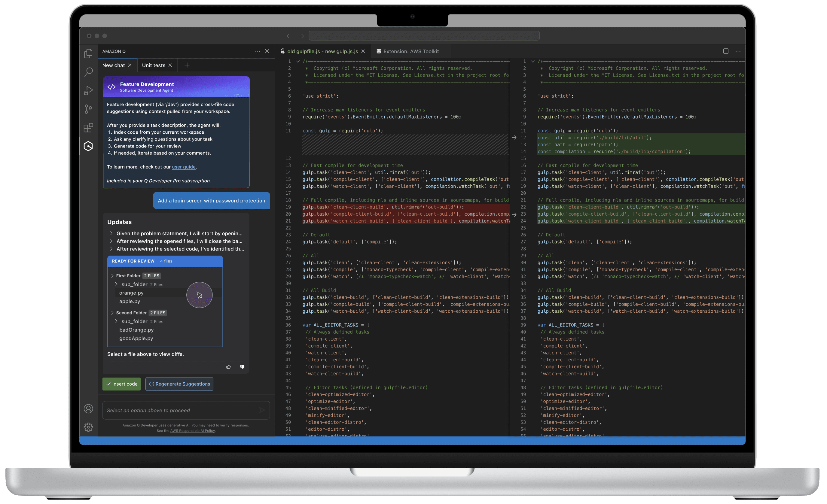Image resolution: width=827 pixels, height=504 pixels.
Task: Click the Regenerate Suggestions button
Action: coord(179,384)
